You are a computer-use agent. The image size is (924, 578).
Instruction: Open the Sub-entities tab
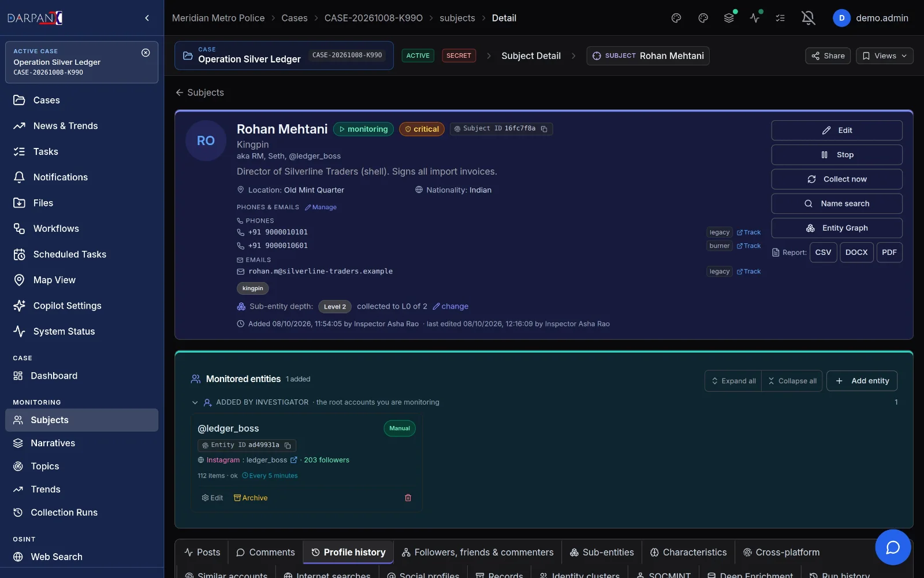point(602,553)
